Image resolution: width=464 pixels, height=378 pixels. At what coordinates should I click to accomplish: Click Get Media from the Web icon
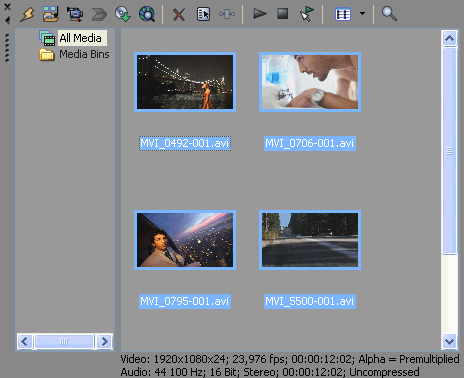click(147, 14)
